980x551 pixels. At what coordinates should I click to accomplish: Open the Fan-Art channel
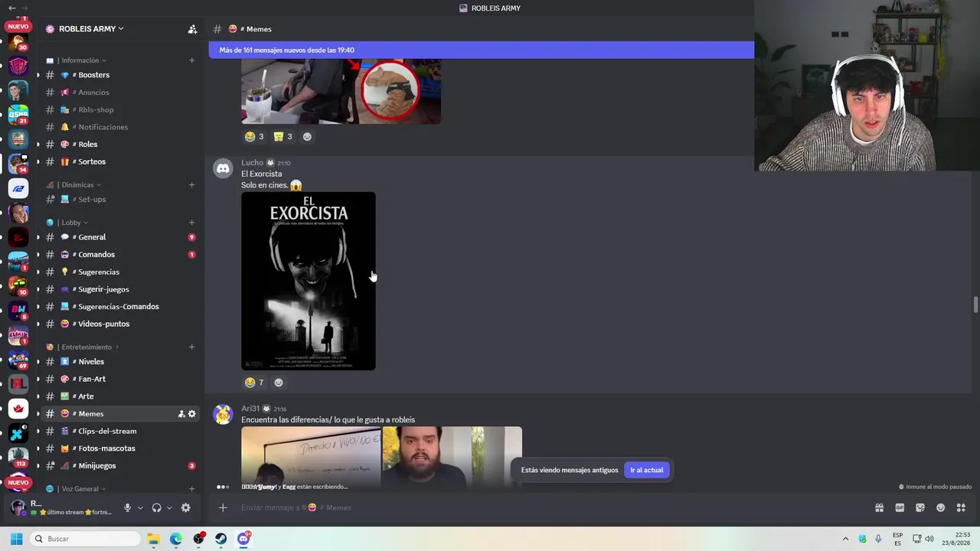120,379
